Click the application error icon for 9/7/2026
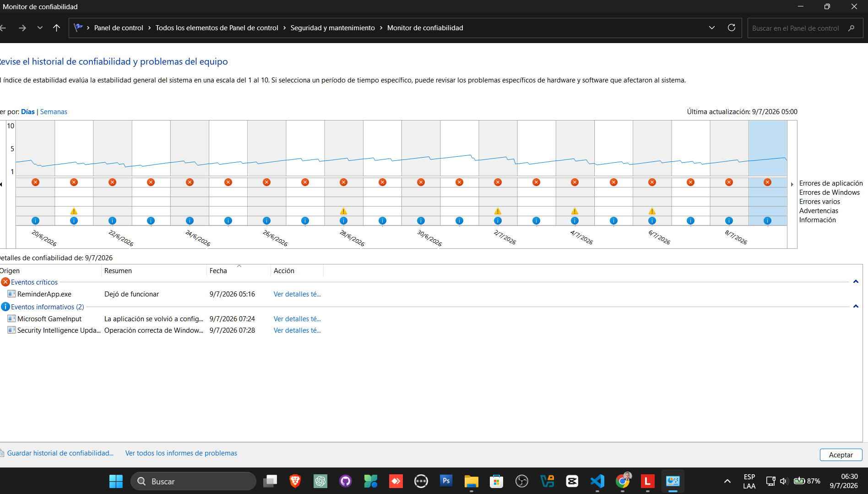This screenshot has height=494, width=868. 768,182
